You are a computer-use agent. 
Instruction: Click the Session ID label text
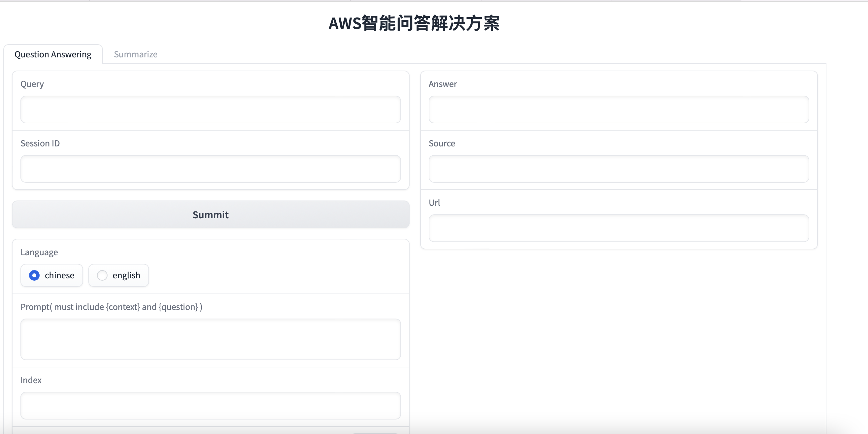click(x=40, y=143)
